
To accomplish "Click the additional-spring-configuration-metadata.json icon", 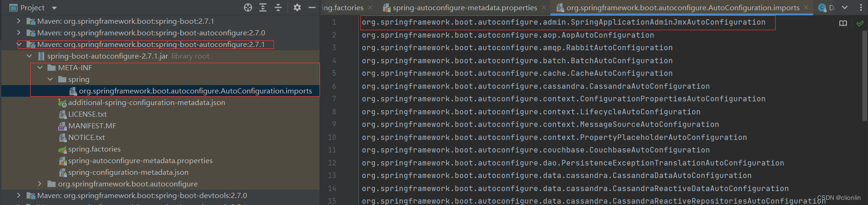I will tap(62, 102).
